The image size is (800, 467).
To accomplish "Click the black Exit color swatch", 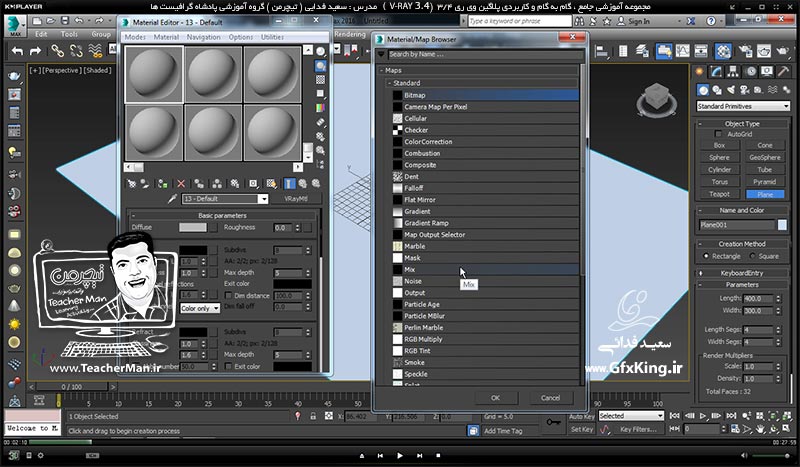I will tap(292, 284).
